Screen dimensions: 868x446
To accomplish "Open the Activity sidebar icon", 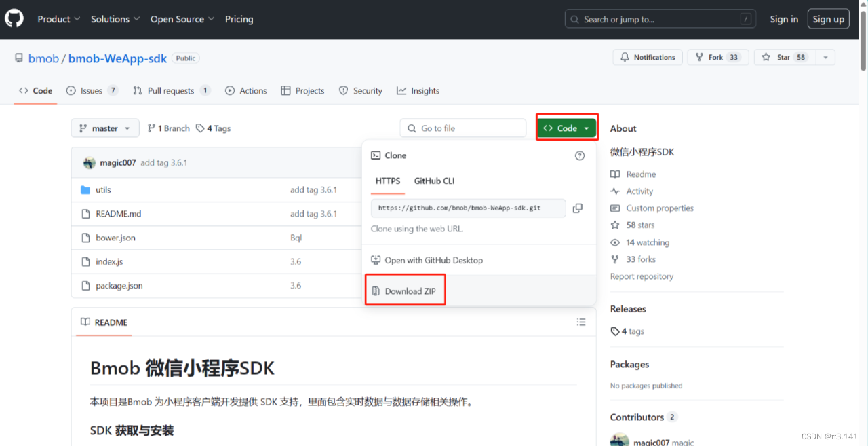I will [x=614, y=191].
